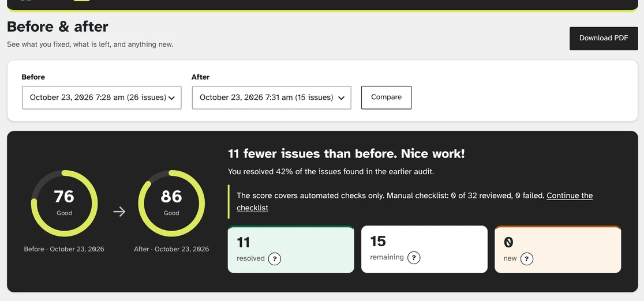The image size is (644, 301).
Task: Click the help icon next to remaining
Action: [414, 258]
